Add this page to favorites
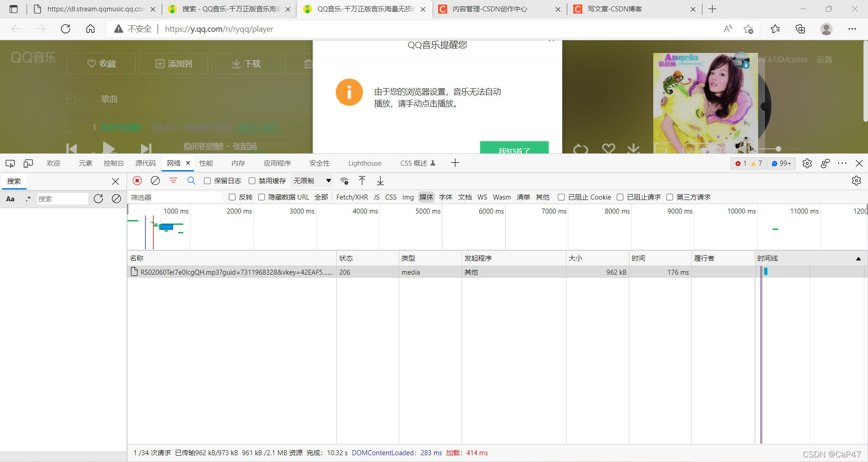This screenshot has height=462, width=868. coord(748,29)
